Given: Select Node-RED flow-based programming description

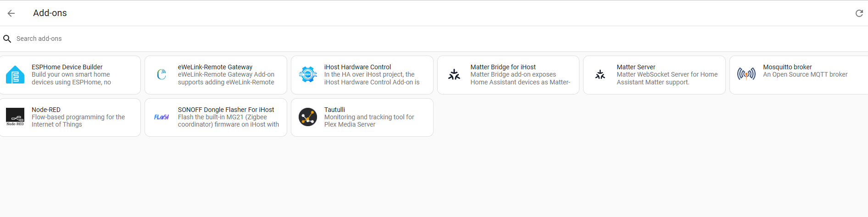Looking at the screenshot, I should coord(78,121).
